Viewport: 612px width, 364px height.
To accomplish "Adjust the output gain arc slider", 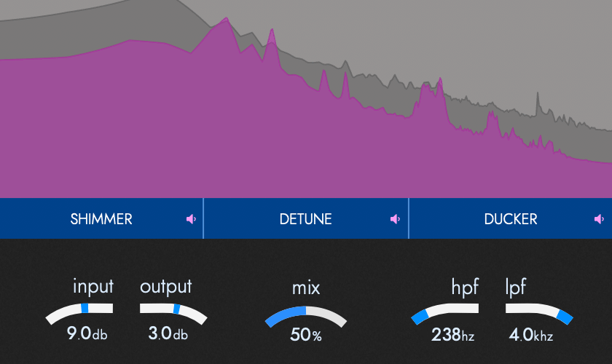I will coord(173,313).
